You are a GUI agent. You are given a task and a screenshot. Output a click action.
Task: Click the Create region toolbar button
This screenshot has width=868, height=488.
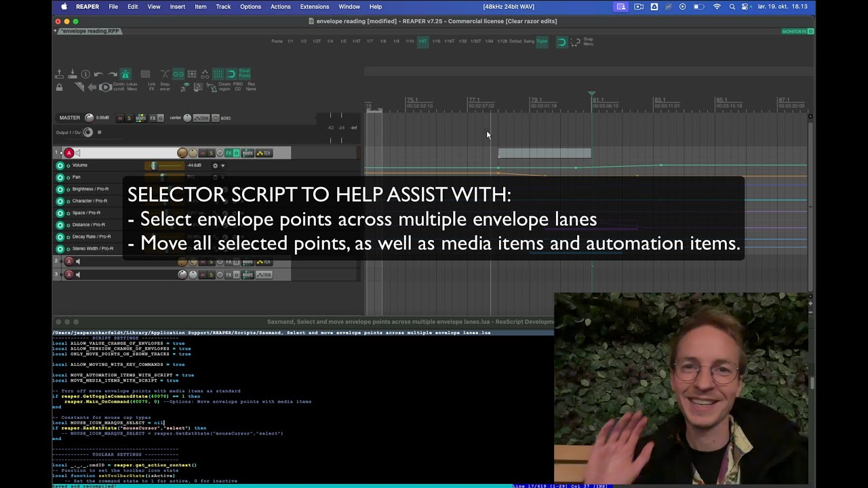pyautogui.click(x=225, y=87)
